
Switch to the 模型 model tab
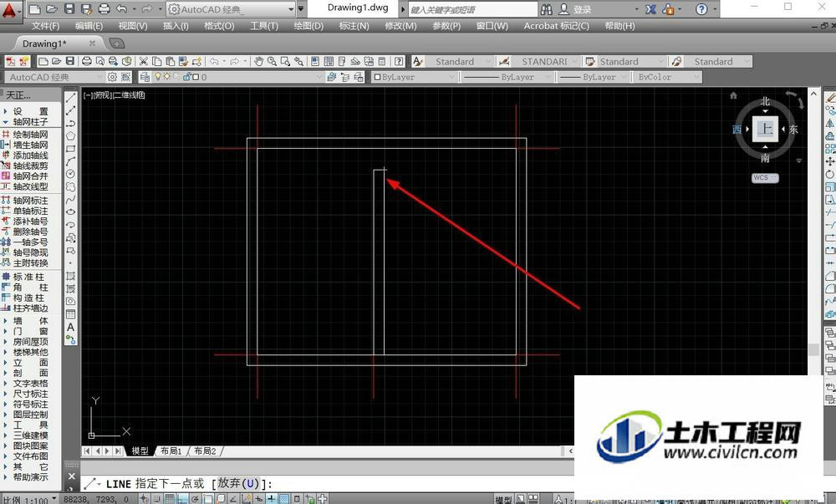pyautogui.click(x=140, y=451)
